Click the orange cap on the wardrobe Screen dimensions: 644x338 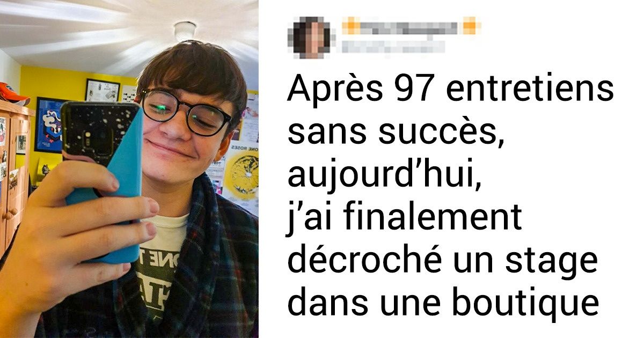click(13, 93)
